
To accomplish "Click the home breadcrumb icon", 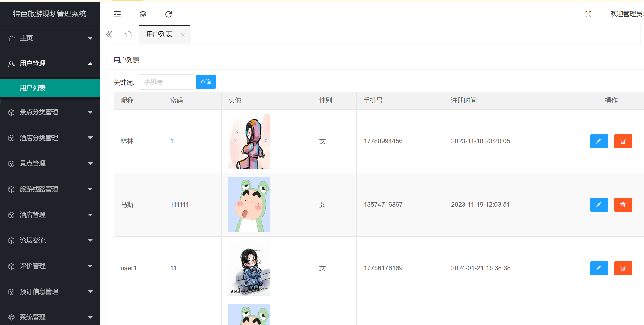I will click(128, 34).
